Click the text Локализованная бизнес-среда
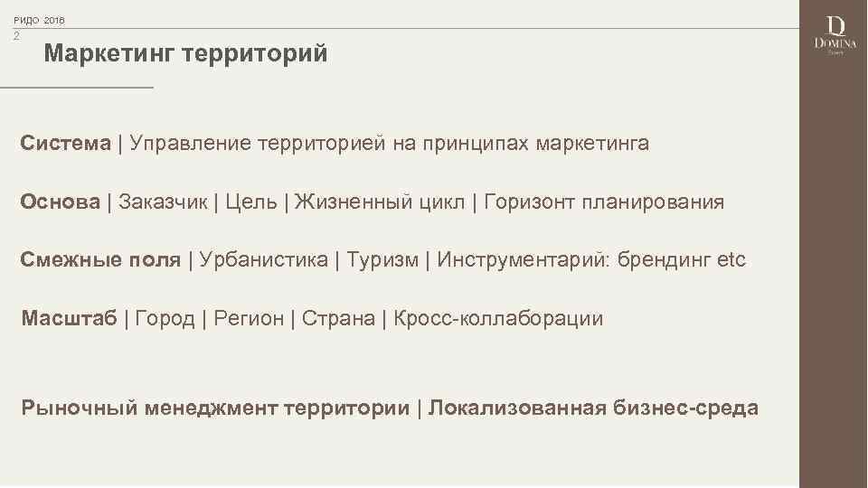This screenshot has height=488, width=868. click(x=593, y=408)
